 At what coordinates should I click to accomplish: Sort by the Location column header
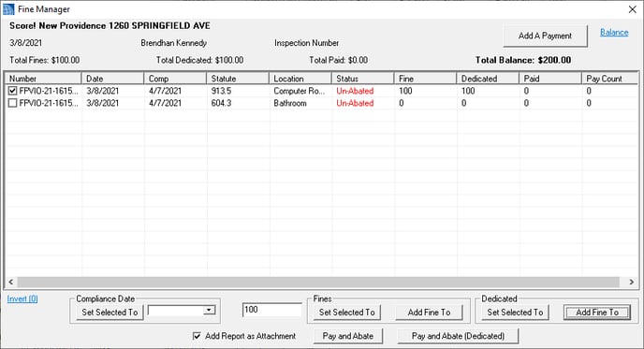click(300, 79)
